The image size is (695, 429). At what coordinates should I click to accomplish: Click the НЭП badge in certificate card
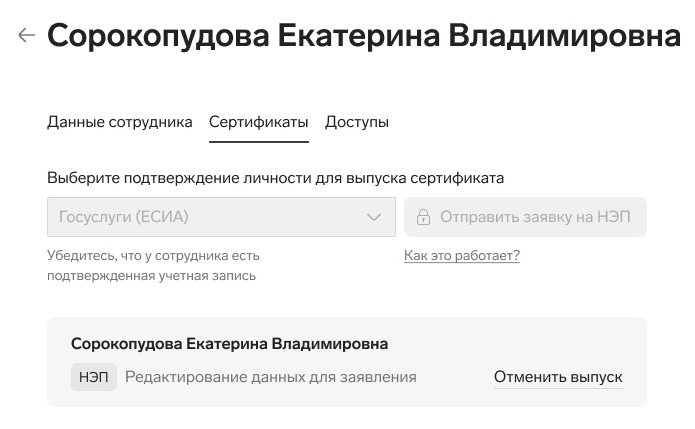(x=94, y=377)
